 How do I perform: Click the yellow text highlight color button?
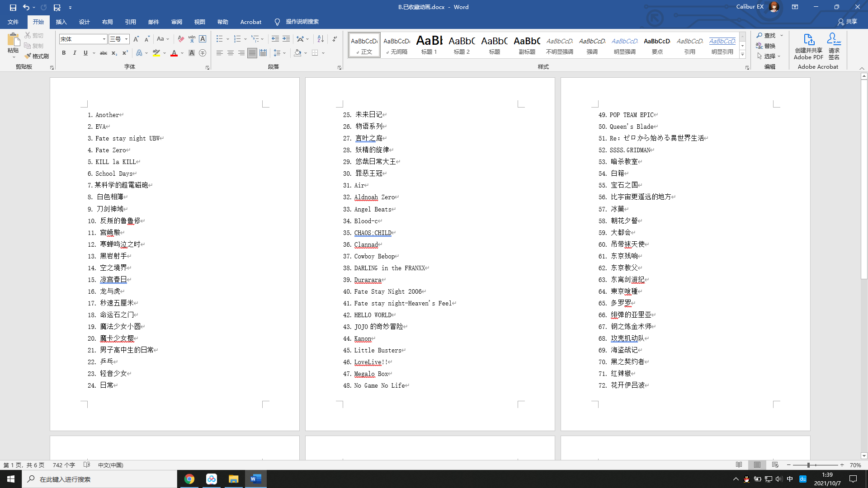[156, 53]
